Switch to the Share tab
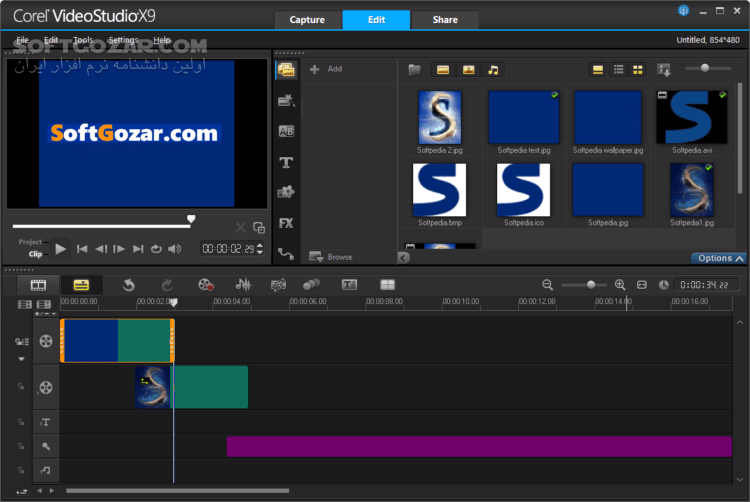 pos(445,20)
